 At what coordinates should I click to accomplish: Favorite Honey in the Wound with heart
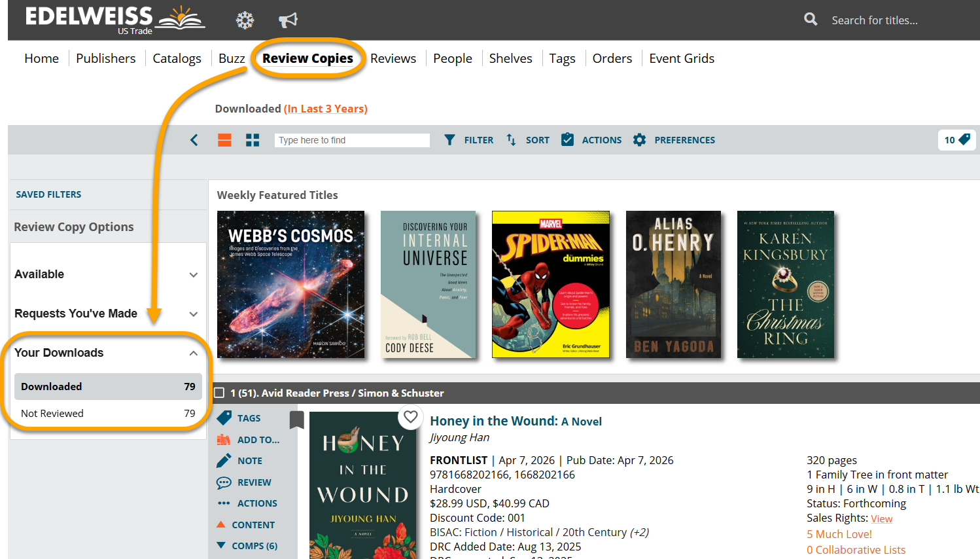coord(410,417)
